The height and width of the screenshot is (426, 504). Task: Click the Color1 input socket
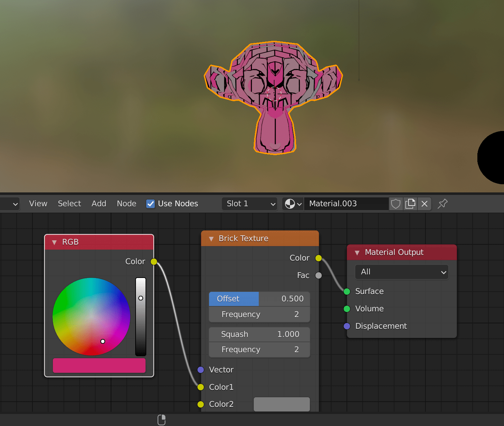pos(201,387)
